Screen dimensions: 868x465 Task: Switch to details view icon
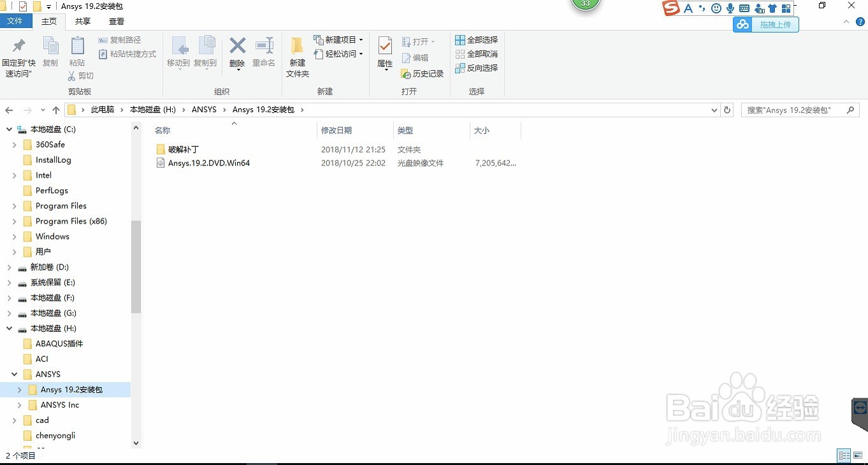pos(844,455)
